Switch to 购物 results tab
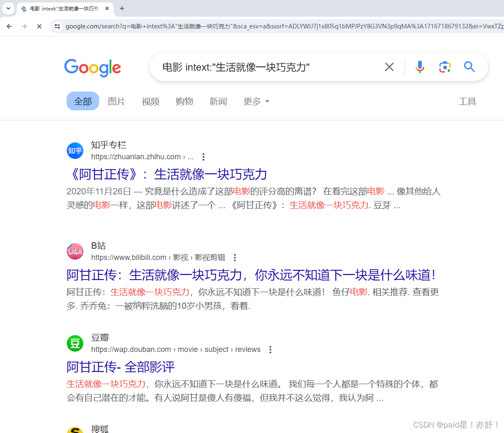 pos(184,101)
